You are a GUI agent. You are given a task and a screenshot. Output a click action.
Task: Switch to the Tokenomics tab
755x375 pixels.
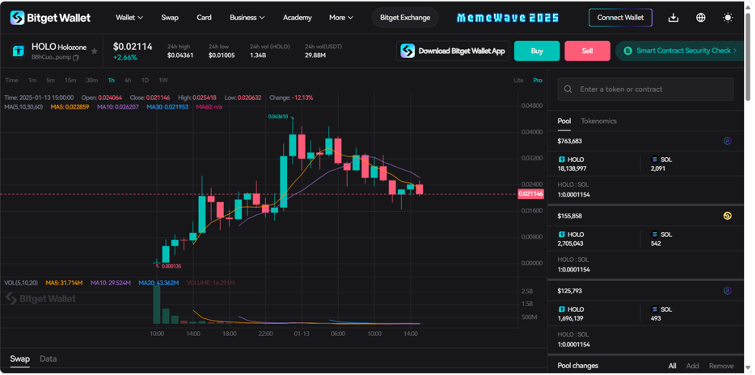(599, 121)
